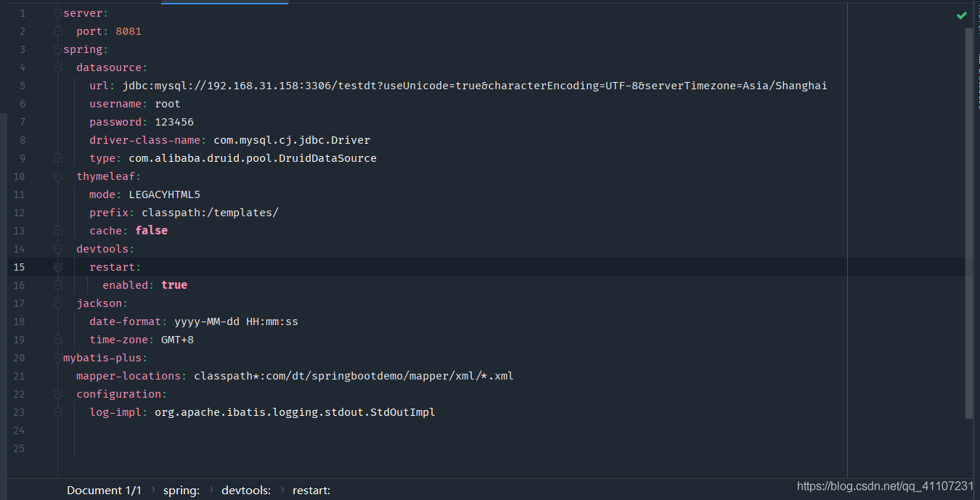Click the restart: breadcrumb
Screen dimensions: 980x500
click(x=311, y=491)
